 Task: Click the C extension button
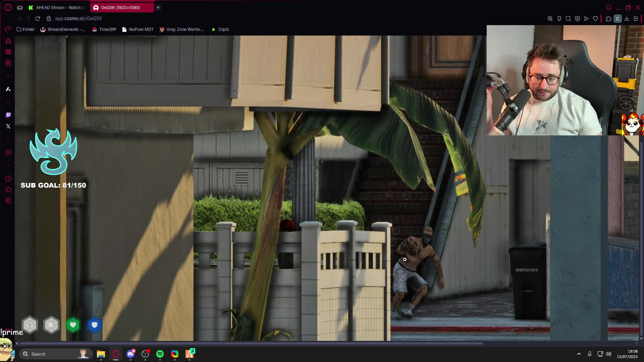[618, 19]
